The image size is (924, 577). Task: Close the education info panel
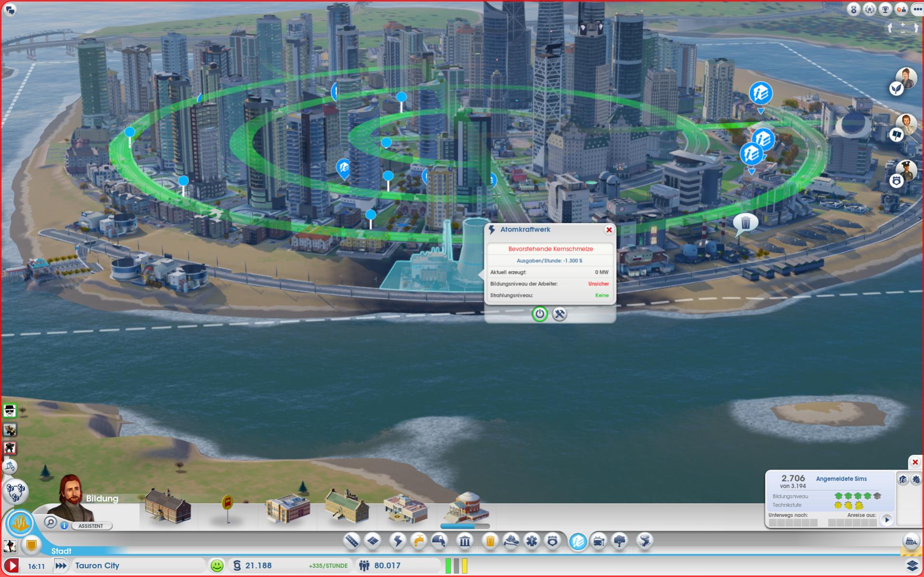pyautogui.click(x=915, y=462)
